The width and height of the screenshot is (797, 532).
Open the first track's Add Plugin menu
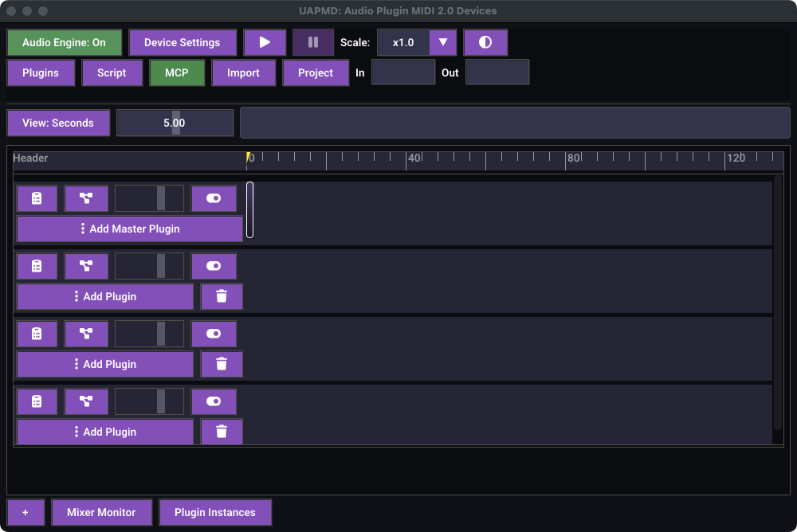[105, 296]
